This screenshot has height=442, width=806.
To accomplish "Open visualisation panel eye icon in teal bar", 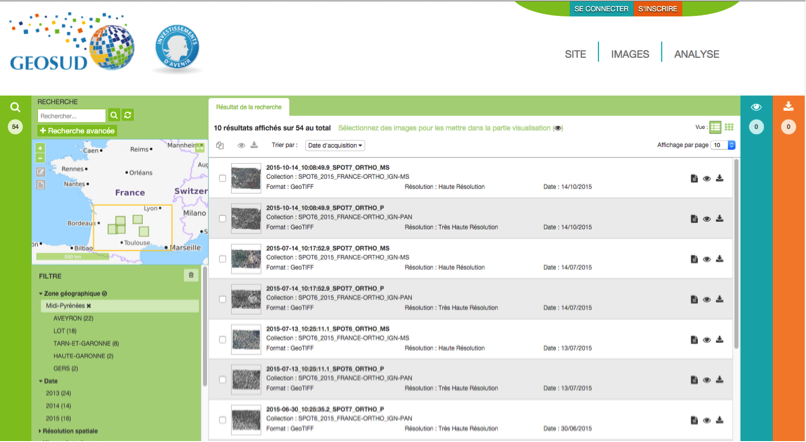I will (756, 107).
